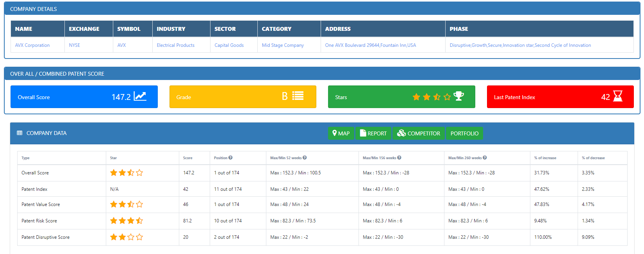Click the 9.09% decrease value
Screen dimensions: 644x254
click(588, 237)
